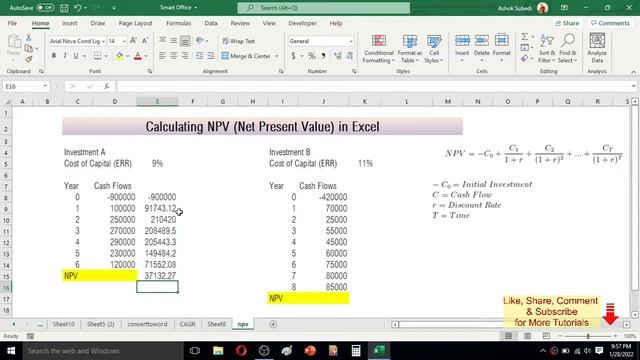
Task: Click in the Name Box showing E16
Action: [x=26, y=86]
